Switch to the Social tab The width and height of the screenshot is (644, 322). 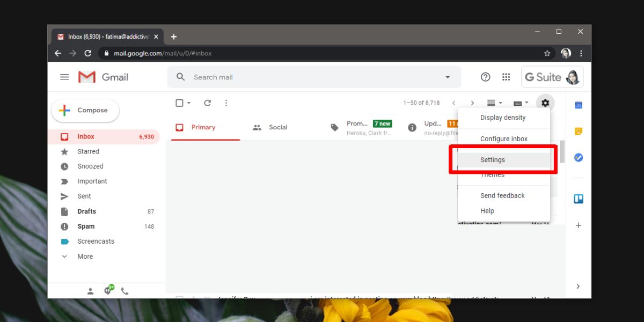point(277,128)
